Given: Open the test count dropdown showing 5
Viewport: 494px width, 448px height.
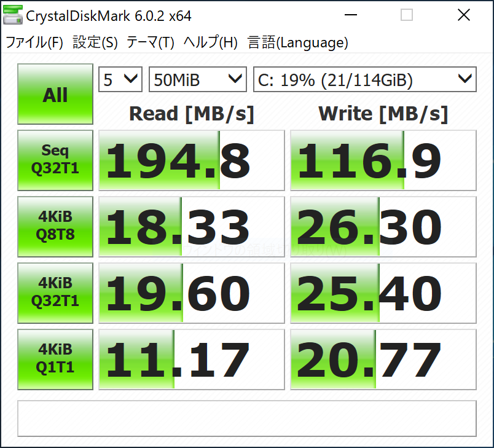Looking at the screenshot, I should tap(120, 79).
